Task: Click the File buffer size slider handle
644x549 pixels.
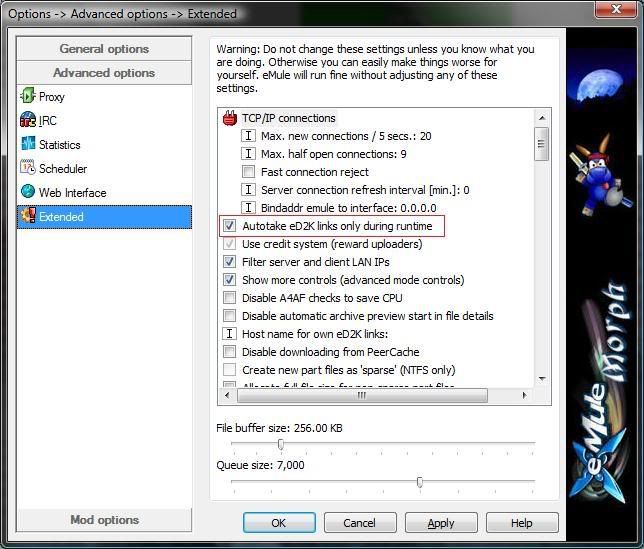Action: pos(281,444)
